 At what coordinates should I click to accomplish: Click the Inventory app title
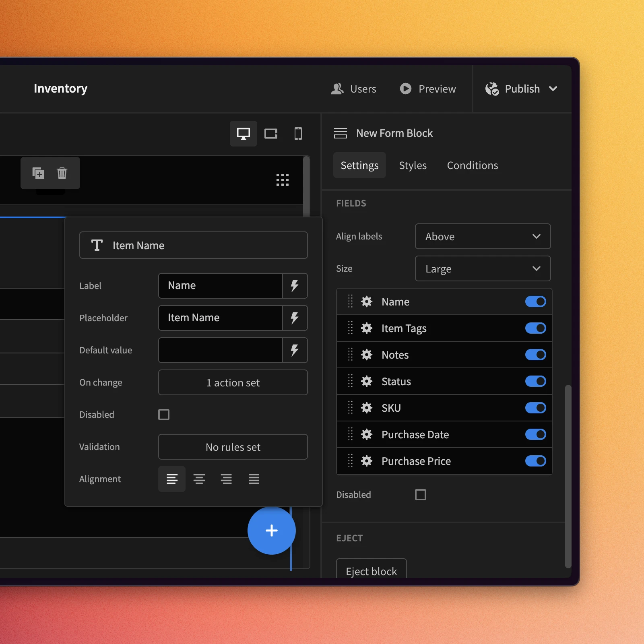(x=61, y=89)
